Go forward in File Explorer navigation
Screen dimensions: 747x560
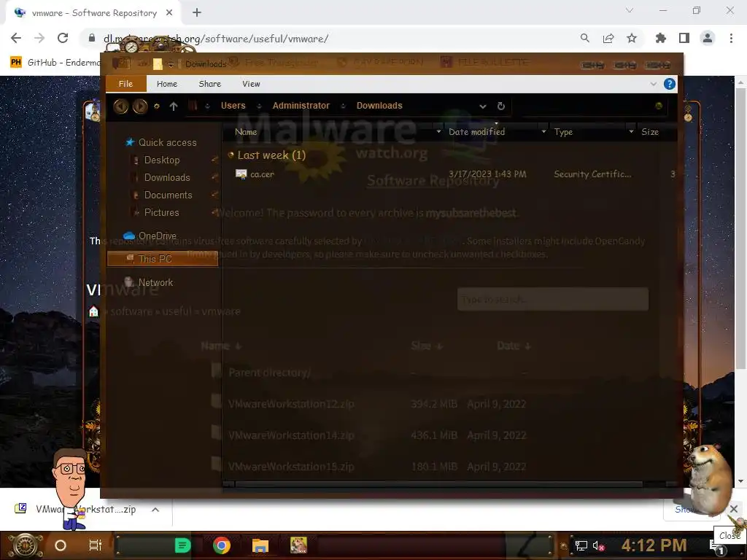coord(140,106)
